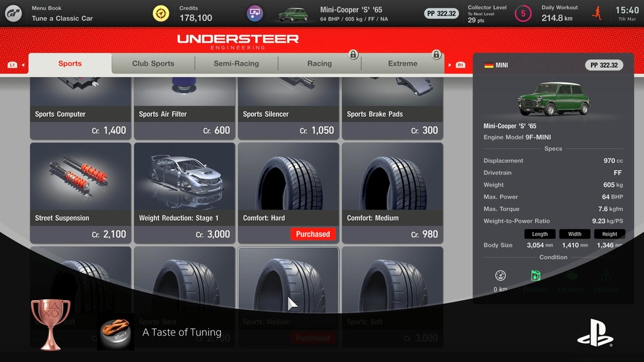Screen dimensions: 644x362
Task: Click the Cr. 300 price
Action: [x=425, y=131]
